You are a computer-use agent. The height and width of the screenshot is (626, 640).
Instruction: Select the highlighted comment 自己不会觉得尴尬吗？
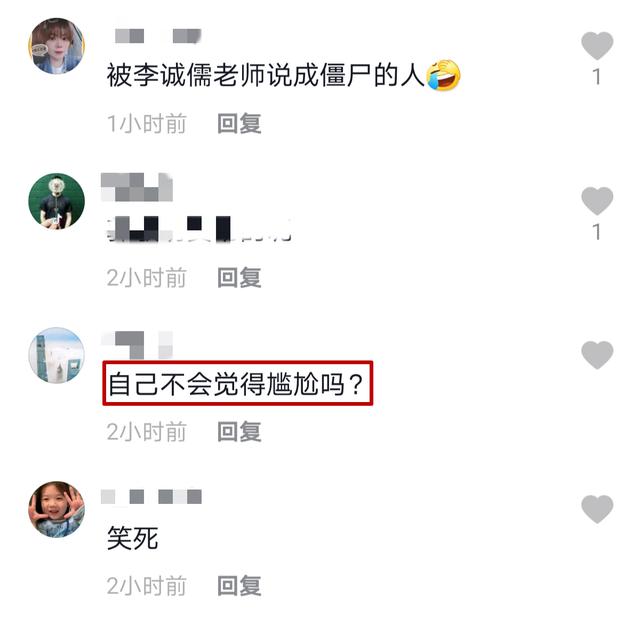(x=238, y=383)
